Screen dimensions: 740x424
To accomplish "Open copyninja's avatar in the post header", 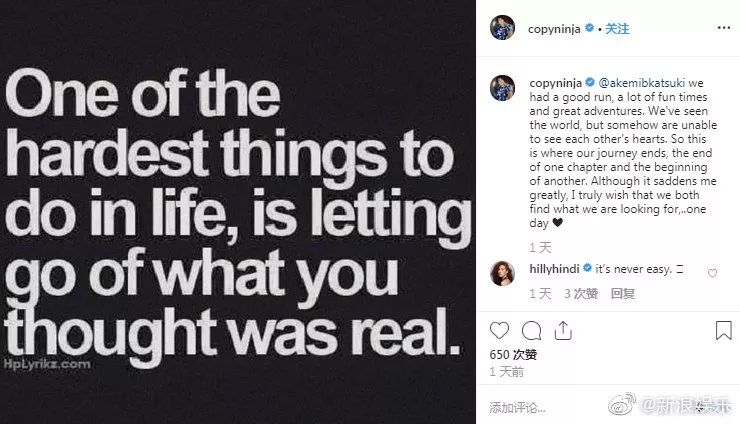I will point(503,28).
